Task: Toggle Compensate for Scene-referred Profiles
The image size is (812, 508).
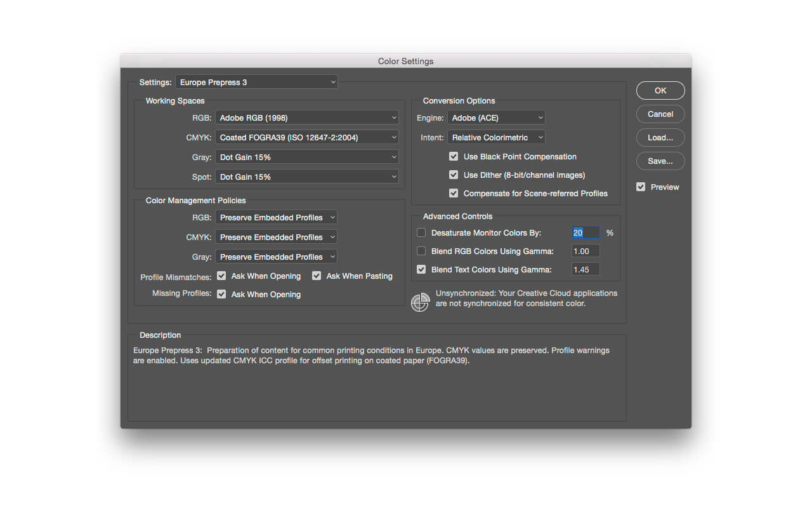Action: (454, 193)
